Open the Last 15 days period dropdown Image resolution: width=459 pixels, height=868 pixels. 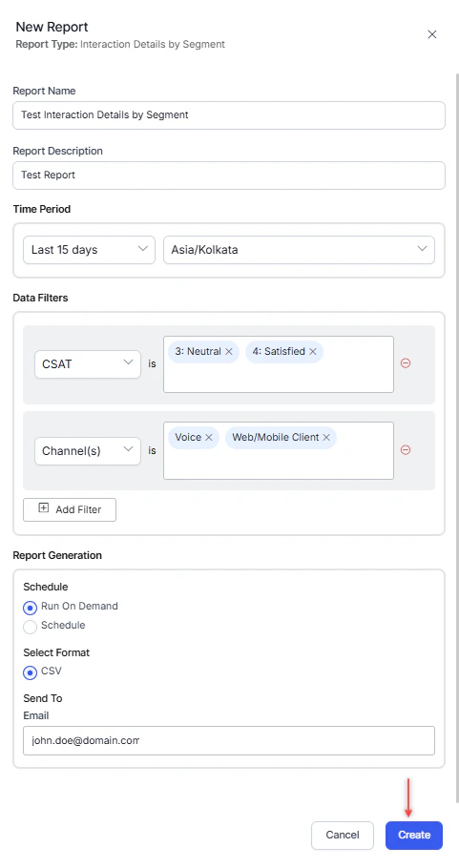pos(89,250)
